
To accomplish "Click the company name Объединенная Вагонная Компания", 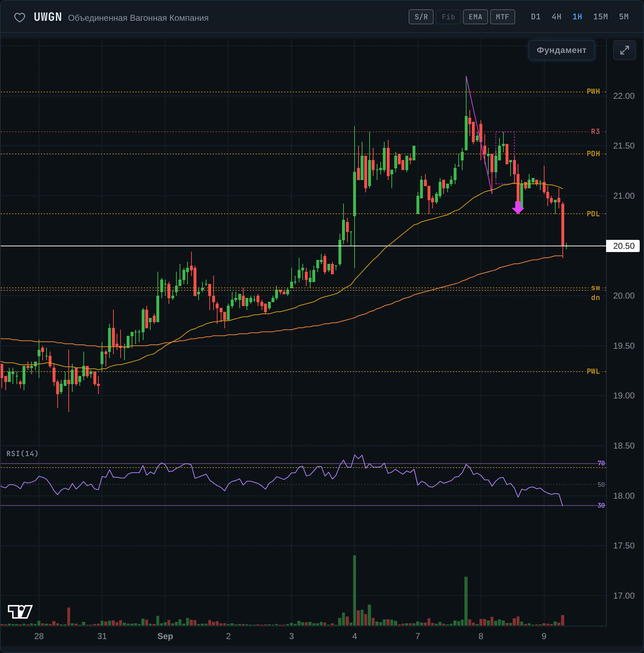I will click(x=138, y=18).
